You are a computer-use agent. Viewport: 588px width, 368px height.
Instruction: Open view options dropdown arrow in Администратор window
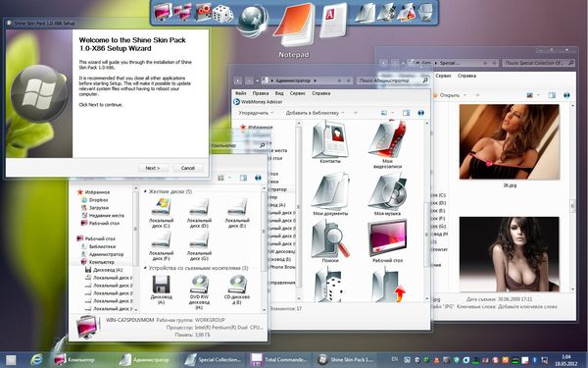393,113
